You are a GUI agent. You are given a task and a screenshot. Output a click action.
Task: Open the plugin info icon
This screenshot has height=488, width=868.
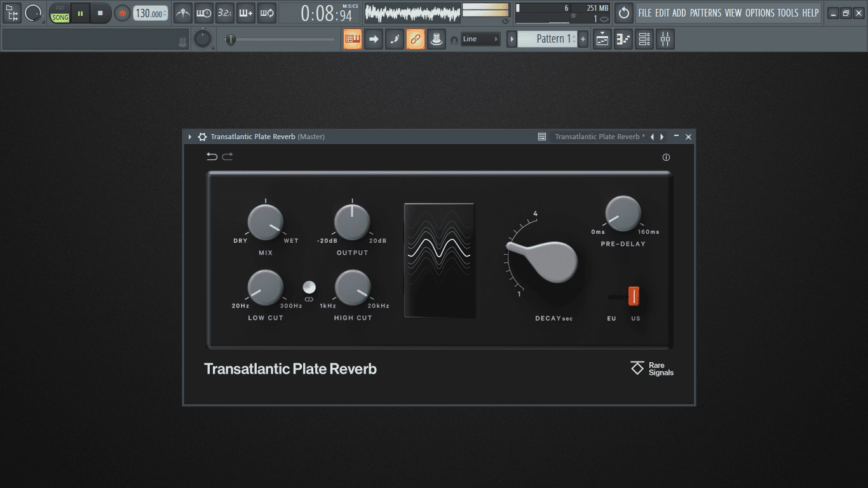666,158
